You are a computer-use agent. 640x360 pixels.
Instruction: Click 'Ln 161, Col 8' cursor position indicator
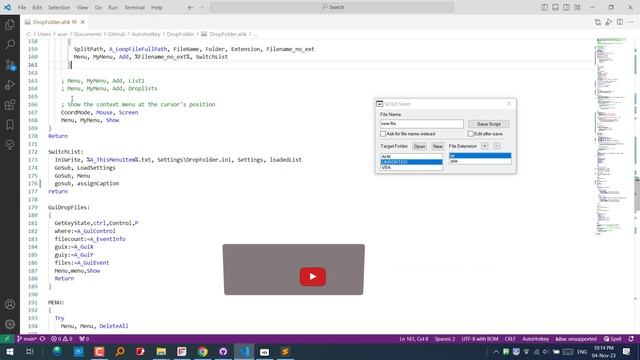pyautogui.click(x=414, y=339)
